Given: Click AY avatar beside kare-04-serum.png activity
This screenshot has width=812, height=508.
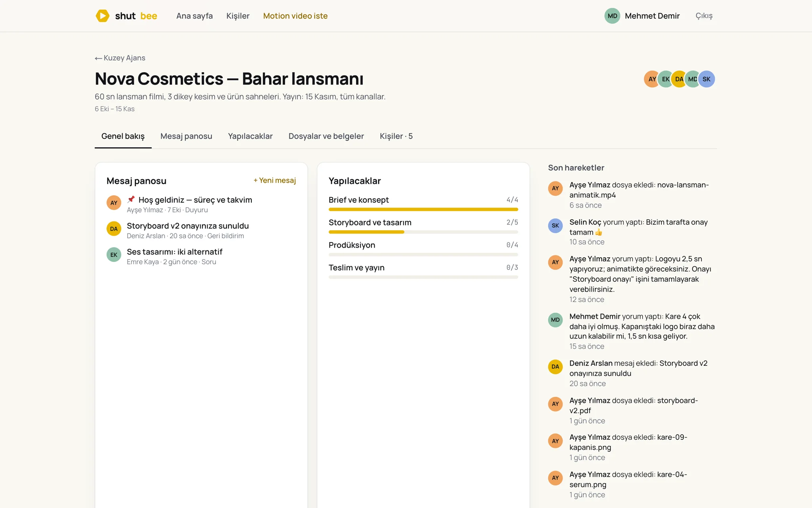Looking at the screenshot, I should tap(555, 478).
